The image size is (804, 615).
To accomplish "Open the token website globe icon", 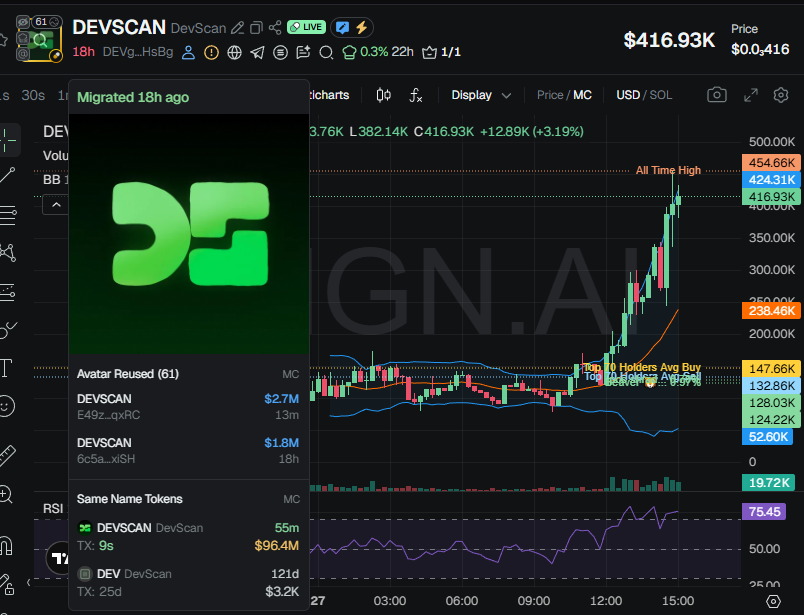I will 234,52.
